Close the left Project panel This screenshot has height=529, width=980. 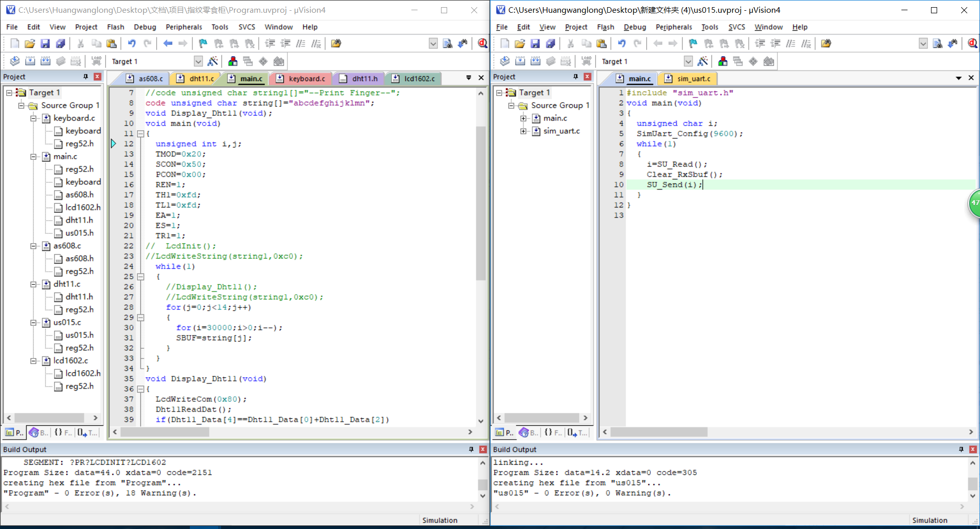tap(97, 77)
